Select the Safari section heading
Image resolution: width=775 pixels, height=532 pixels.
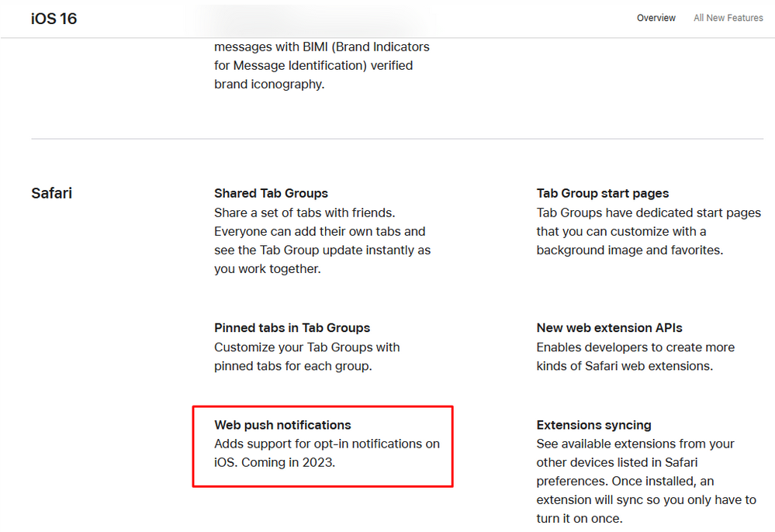[51, 193]
